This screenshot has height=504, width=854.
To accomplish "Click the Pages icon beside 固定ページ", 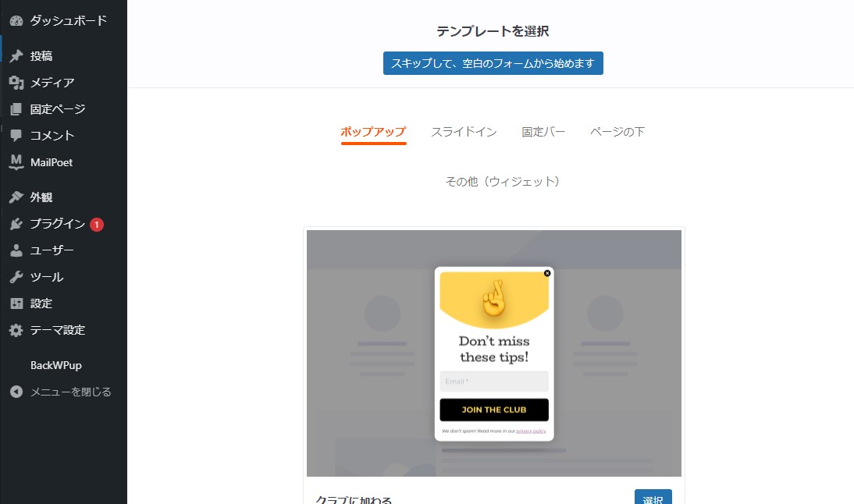I will [x=16, y=109].
